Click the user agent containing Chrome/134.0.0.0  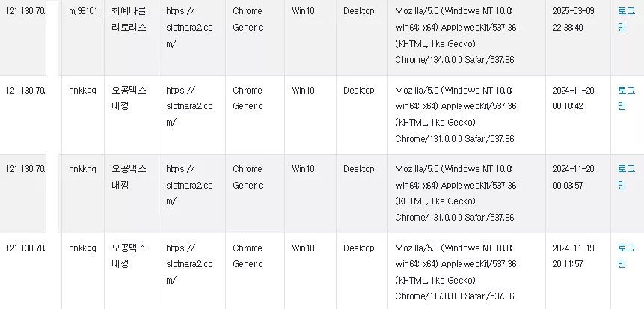(456, 35)
